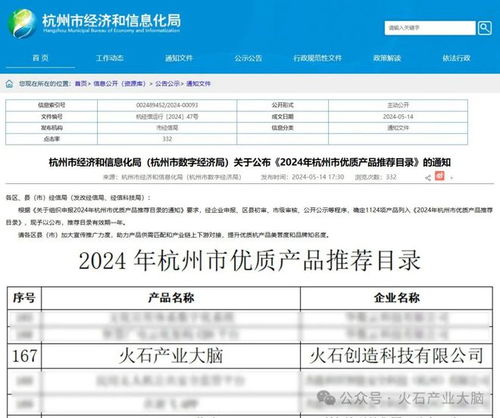
Task: Click the red Weibo share icon
Action: tap(440, 176)
